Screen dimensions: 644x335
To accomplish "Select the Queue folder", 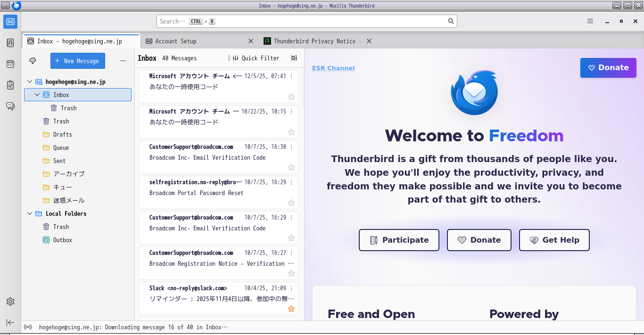I will 78,147.
